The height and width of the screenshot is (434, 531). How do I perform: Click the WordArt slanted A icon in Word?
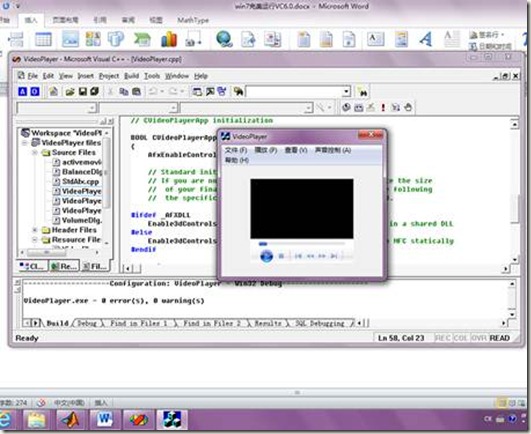point(426,39)
